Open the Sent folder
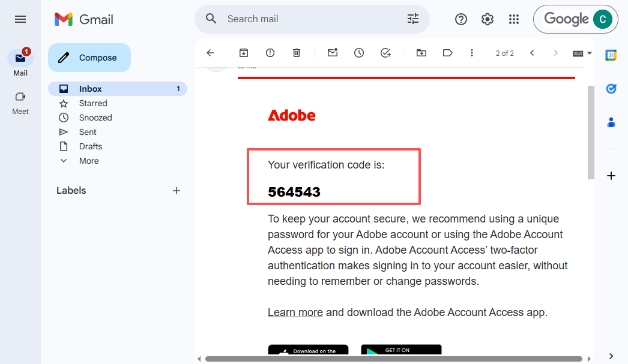This screenshot has height=364, width=628. pyautogui.click(x=88, y=132)
